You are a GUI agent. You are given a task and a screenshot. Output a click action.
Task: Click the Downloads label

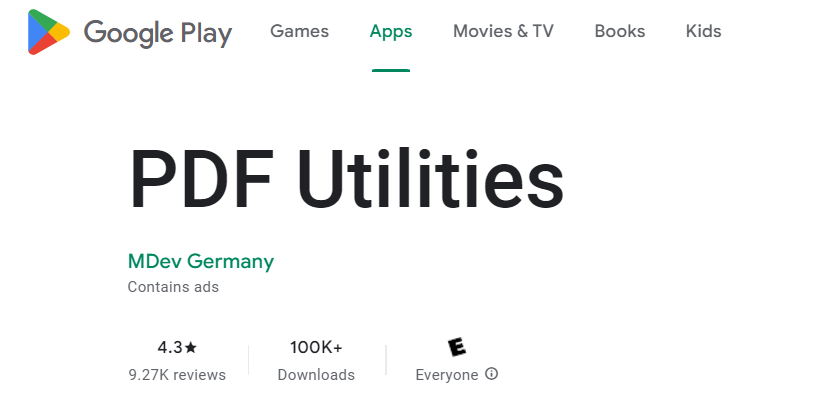click(x=316, y=375)
